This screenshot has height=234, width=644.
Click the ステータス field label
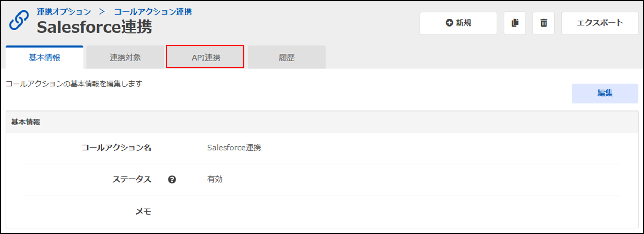[x=131, y=179]
